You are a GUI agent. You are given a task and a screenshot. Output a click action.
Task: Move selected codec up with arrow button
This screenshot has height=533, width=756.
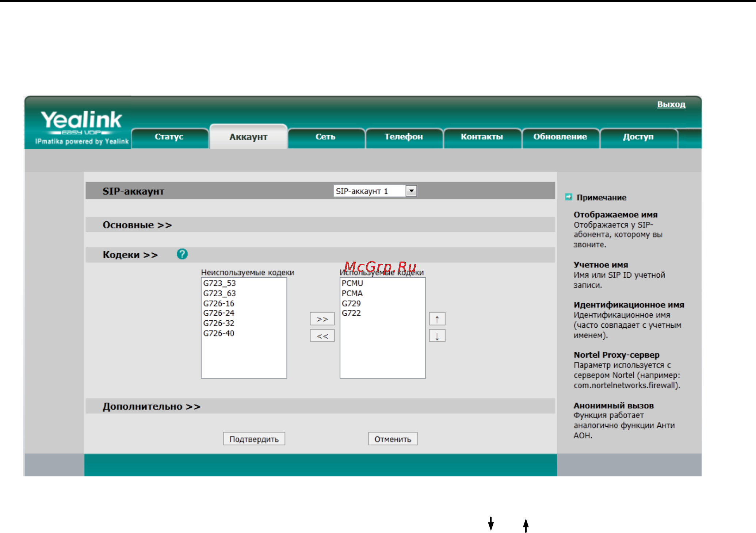pyautogui.click(x=437, y=319)
